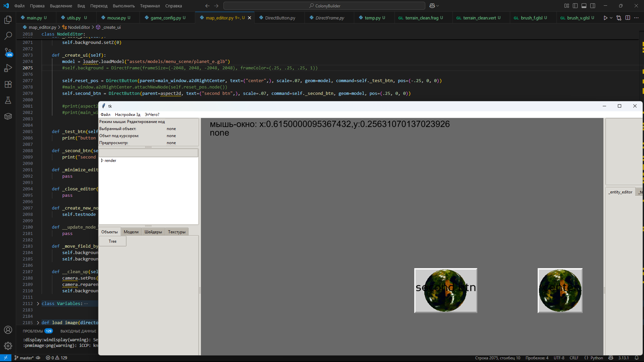
Task: Click the Run Python File play button
Action: 605,18
